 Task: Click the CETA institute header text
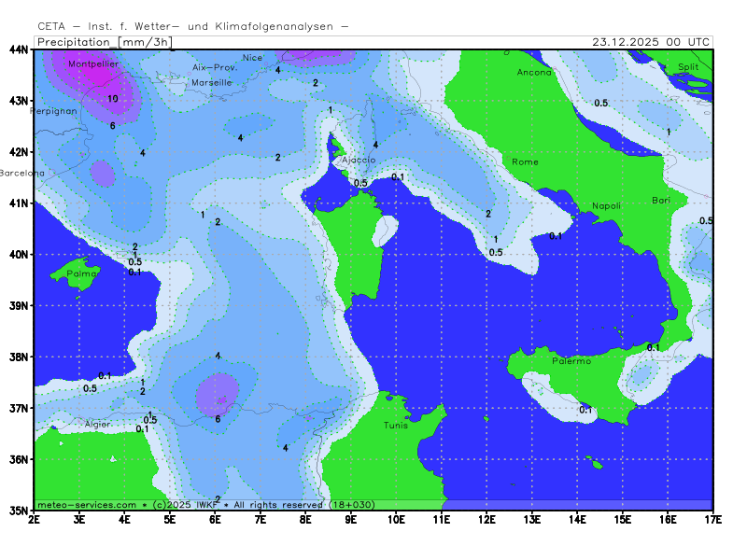[192, 27]
